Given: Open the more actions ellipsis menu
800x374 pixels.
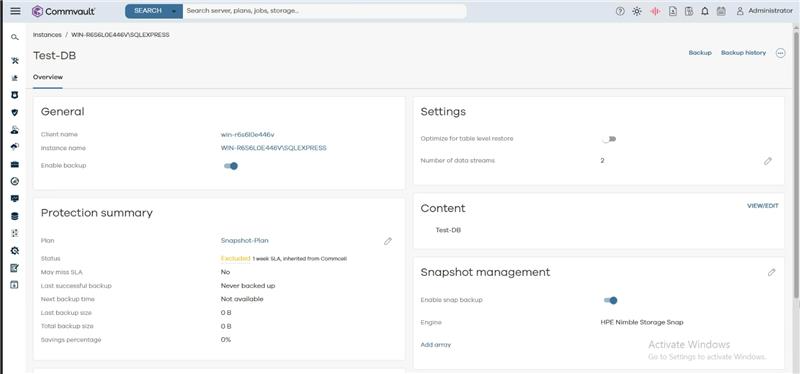Looking at the screenshot, I should click(780, 53).
